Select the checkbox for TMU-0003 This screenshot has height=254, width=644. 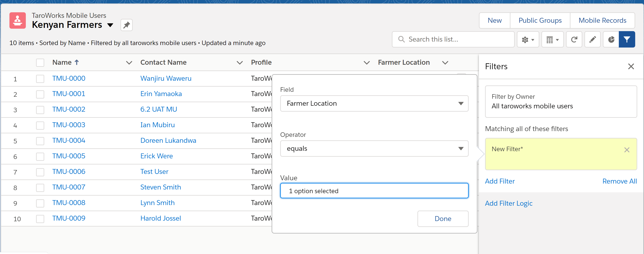pyautogui.click(x=40, y=125)
